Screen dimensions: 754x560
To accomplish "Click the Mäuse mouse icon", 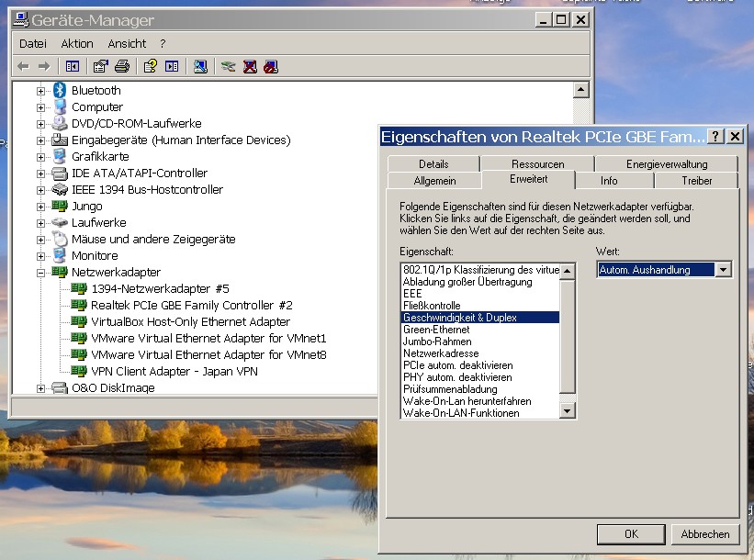I will point(60,239).
